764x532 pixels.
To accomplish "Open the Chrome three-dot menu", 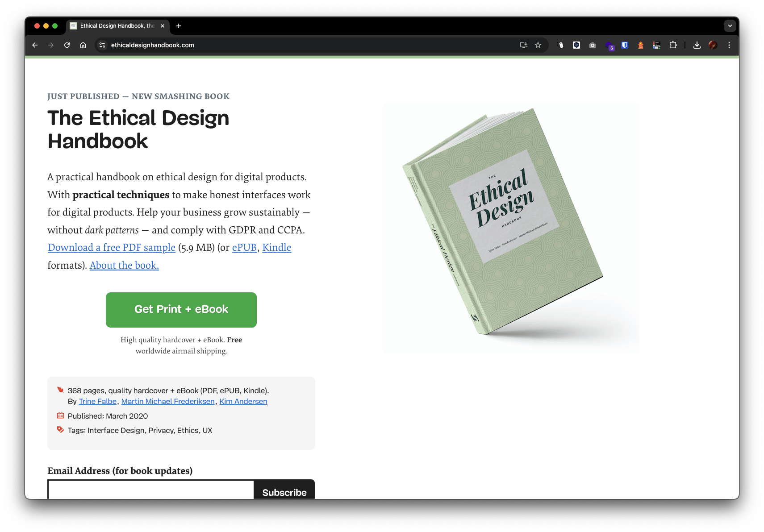I will 729,45.
